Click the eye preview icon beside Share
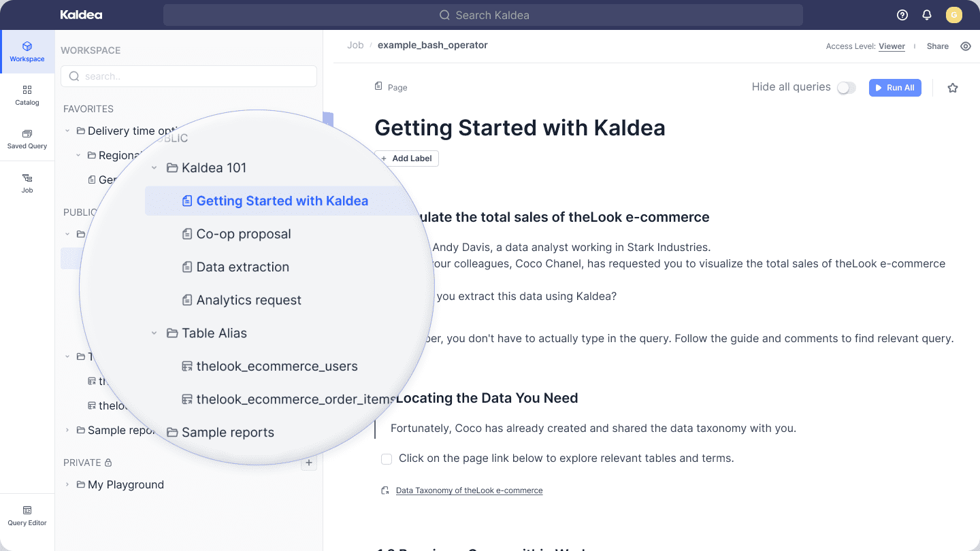This screenshot has height=551, width=980. tap(965, 46)
